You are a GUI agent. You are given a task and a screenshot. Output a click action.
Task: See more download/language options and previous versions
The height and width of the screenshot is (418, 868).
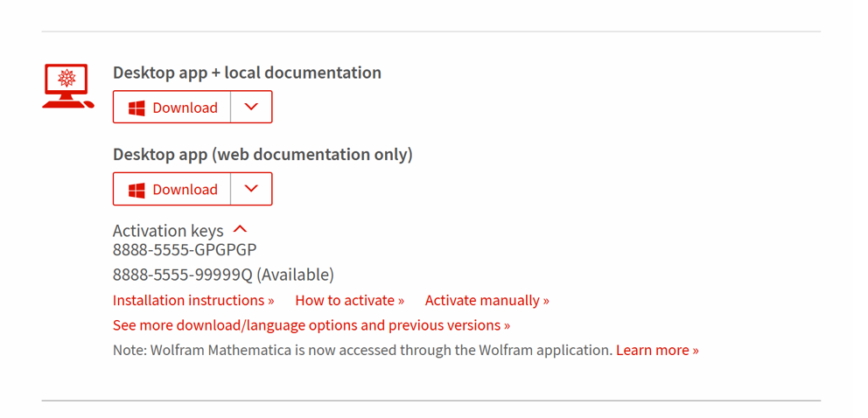(x=311, y=325)
